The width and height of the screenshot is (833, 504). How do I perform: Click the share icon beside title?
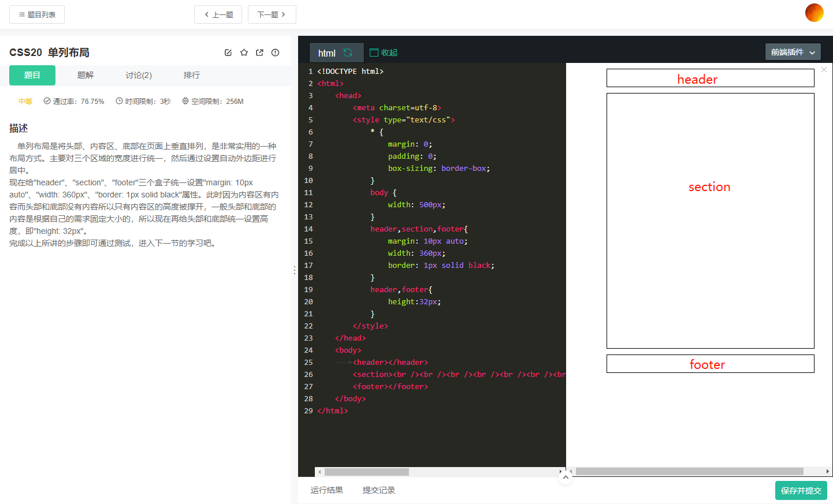point(259,53)
